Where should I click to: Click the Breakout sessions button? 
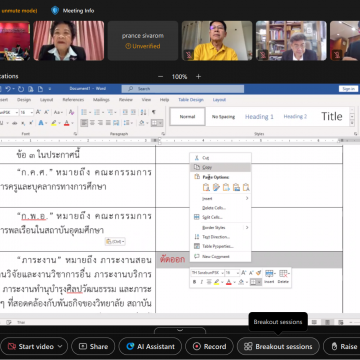(x=278, y=347)
